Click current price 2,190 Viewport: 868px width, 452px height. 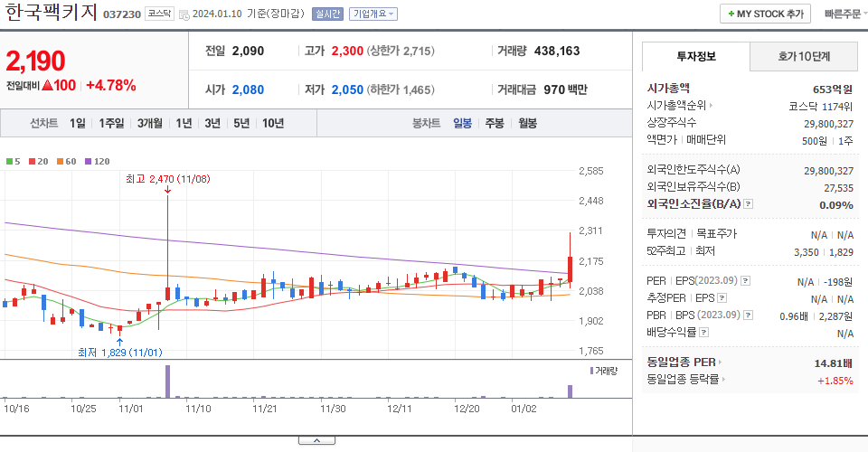(x=35, y=61)
